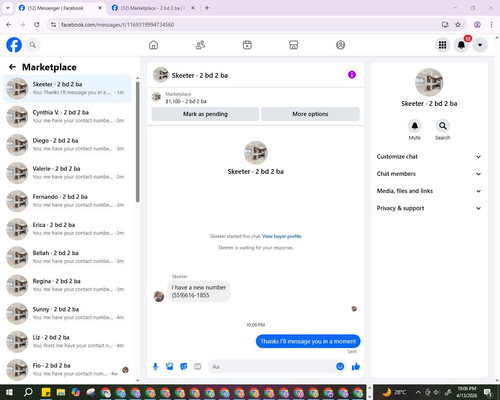Viewport: 500px width, 400px height.
Task: Click the Facebook logo
Action: pos(14,45)
